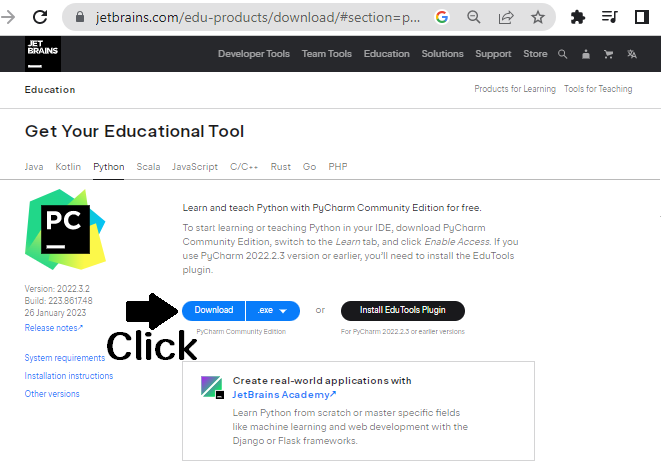Bookmark this page with the star icon

pyautogui.click(x=537, y=17)
